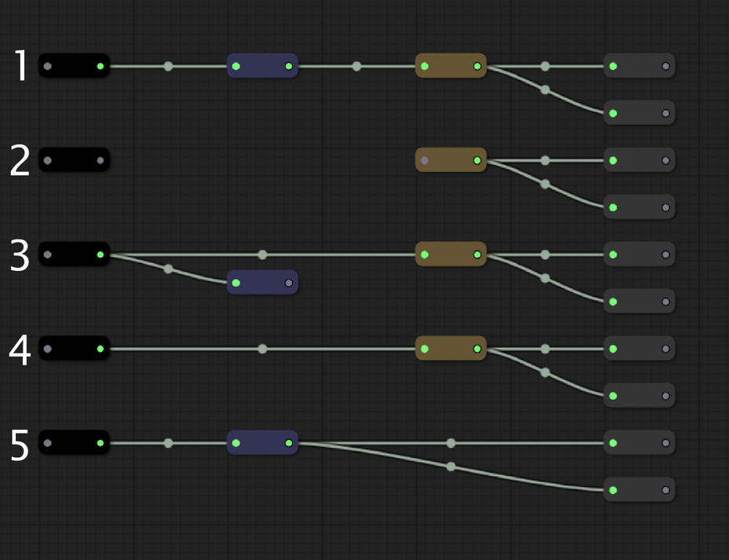Select the brown node in row 2

click(x=450, y=159)
